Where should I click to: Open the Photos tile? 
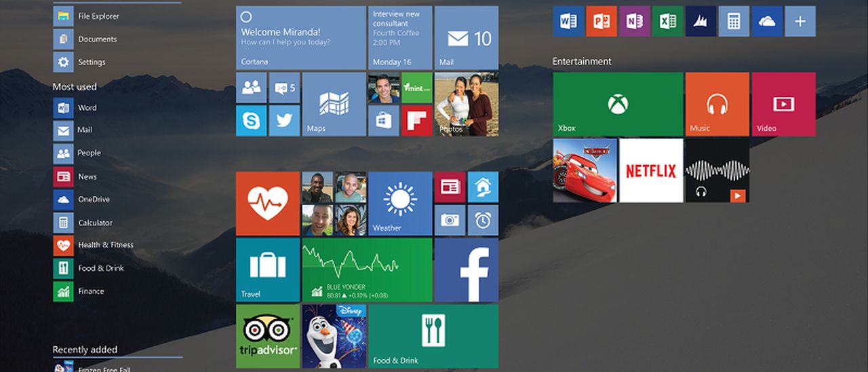[466, 104]
